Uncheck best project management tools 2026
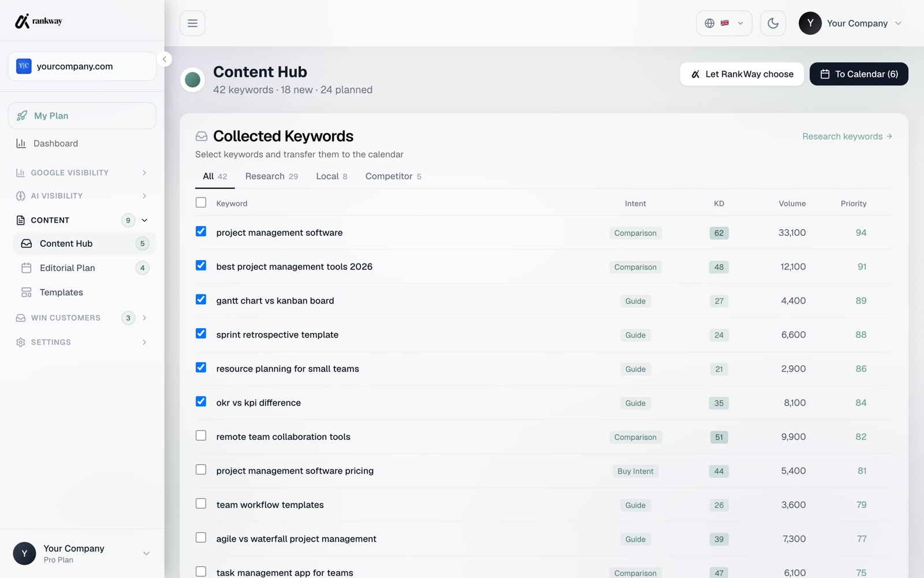This screenshot has width=924, height=578. 201,265
